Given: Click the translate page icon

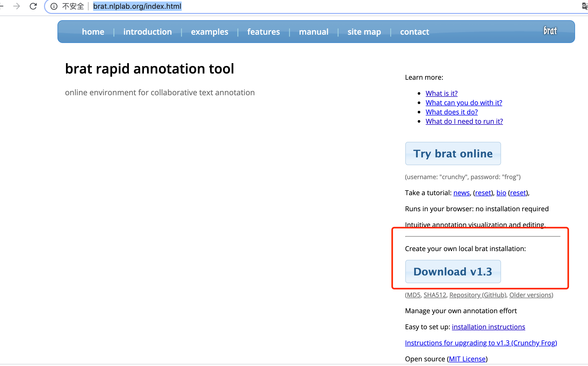Looking at the screenshot, I should [x=585, y=6].
